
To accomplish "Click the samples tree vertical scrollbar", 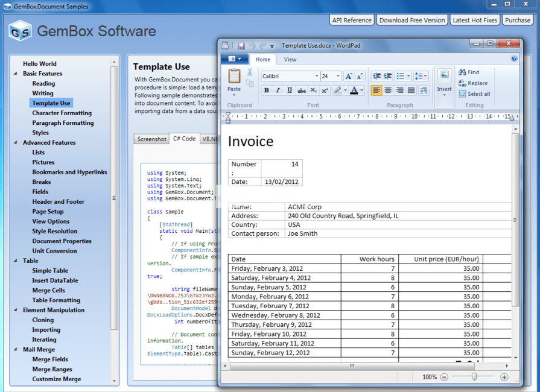I will (114, 198).
